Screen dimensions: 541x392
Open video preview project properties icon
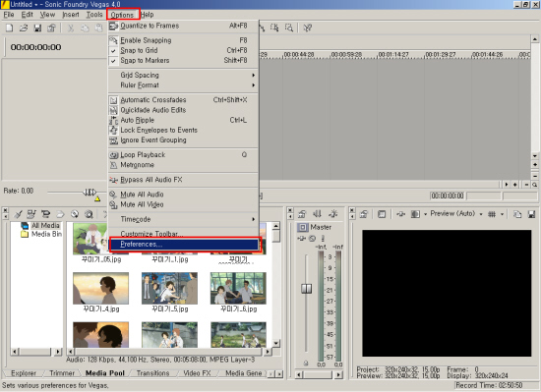coord(364,214)
